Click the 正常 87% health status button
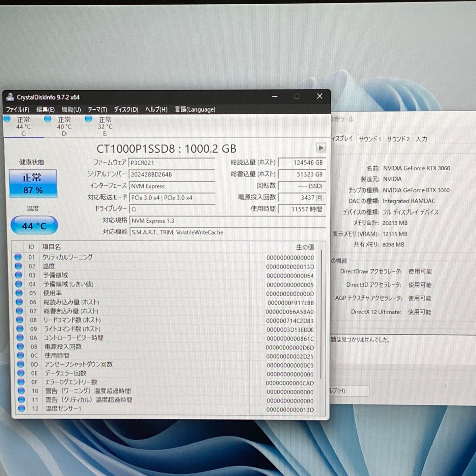Screen dimensions: 476x476 [33, 183]
